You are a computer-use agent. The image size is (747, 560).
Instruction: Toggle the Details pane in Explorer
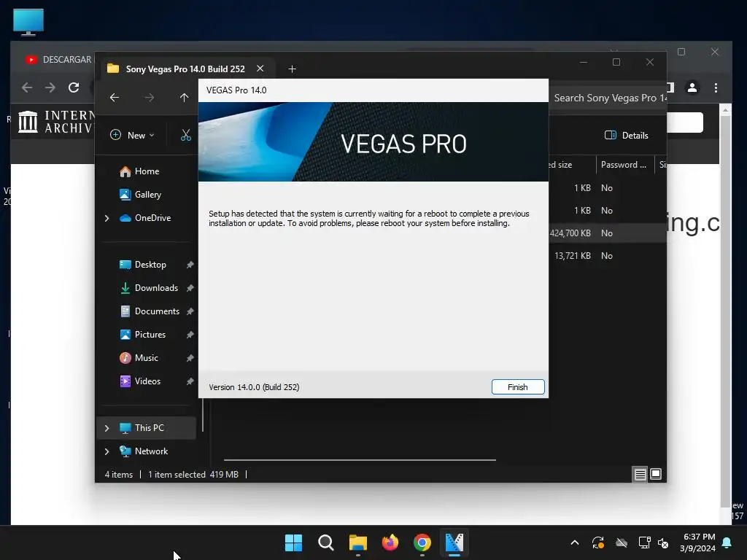point(626,135)
